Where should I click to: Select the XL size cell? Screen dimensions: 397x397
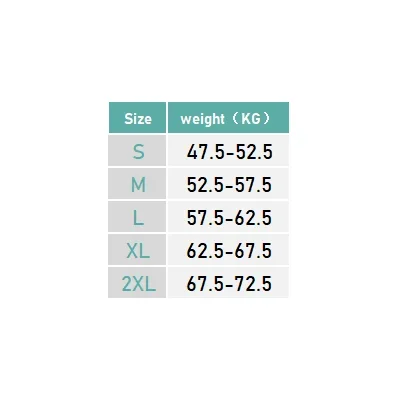click(x=137, y=250)
